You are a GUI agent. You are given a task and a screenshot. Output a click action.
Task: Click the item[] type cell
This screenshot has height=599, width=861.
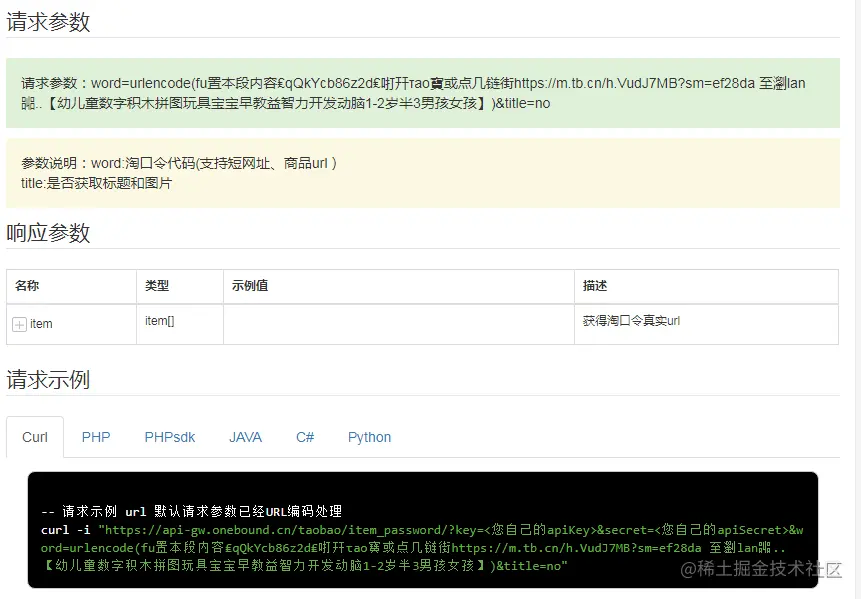pyautogui.click(x=180, y=324)
